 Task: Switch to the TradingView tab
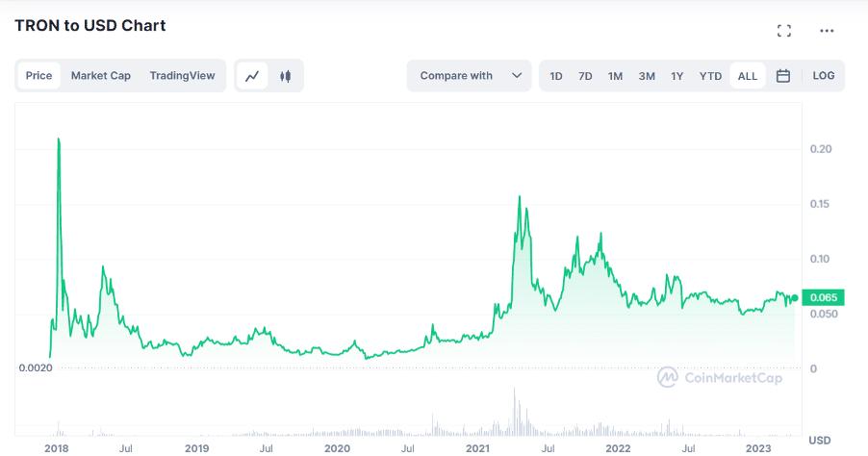182,76
